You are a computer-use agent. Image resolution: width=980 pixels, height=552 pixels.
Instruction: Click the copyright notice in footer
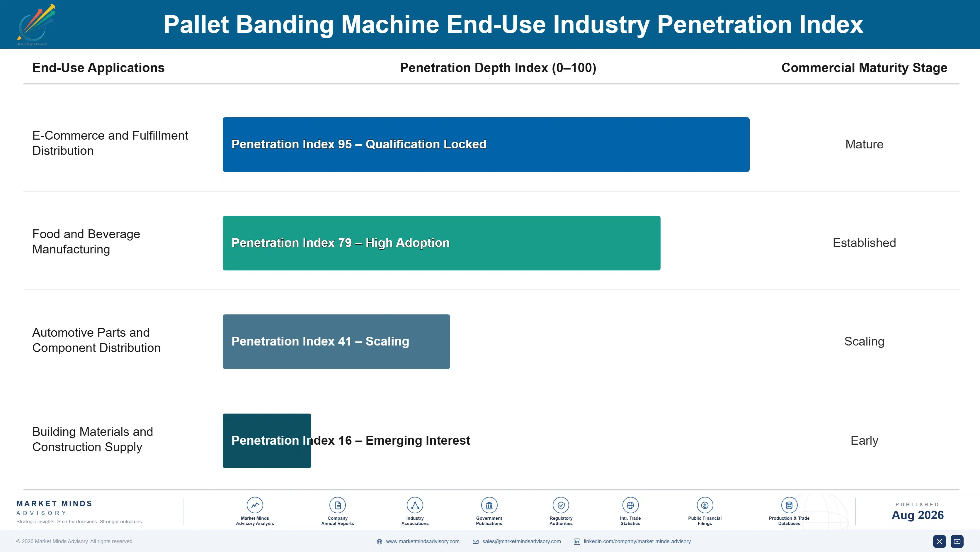(75, 541)
